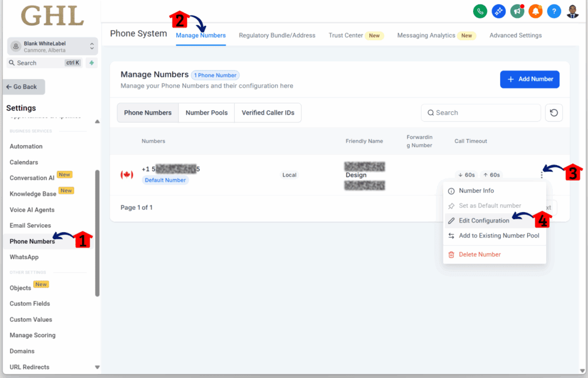Open the Messaging Analytics tab
588x378 pixels.
coord(436,35)
